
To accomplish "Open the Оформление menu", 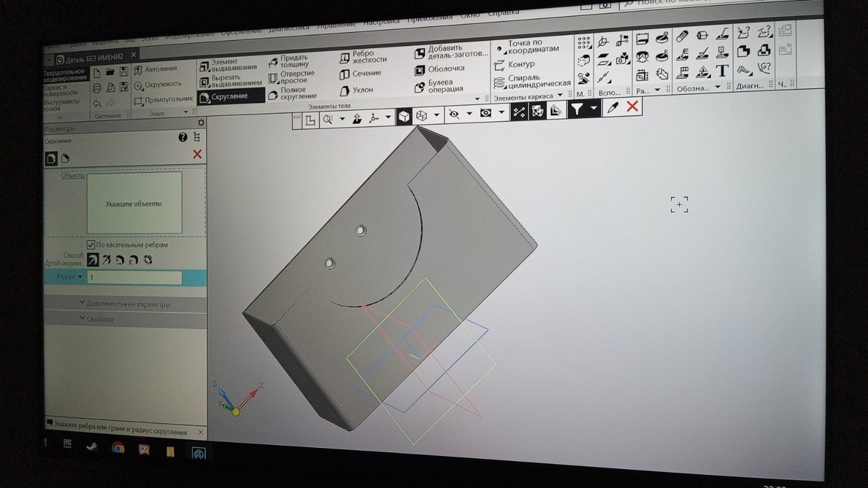I will tap(242, 31).
